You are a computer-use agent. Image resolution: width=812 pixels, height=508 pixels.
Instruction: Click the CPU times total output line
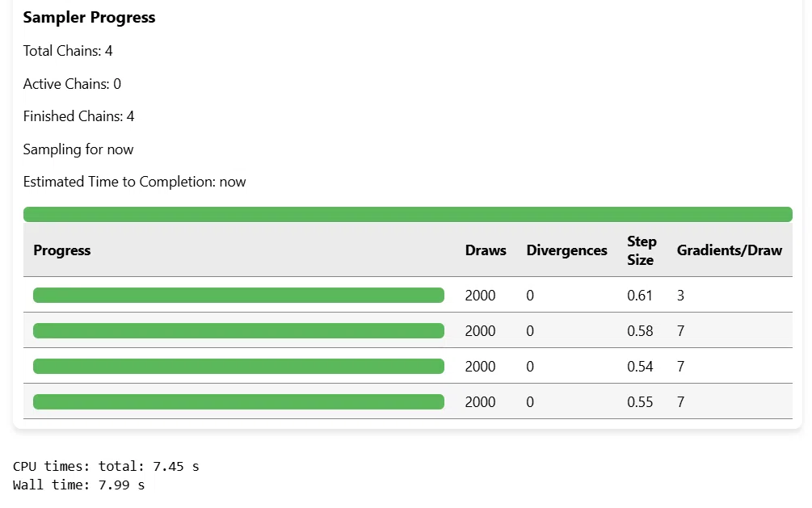click(106, 466)
